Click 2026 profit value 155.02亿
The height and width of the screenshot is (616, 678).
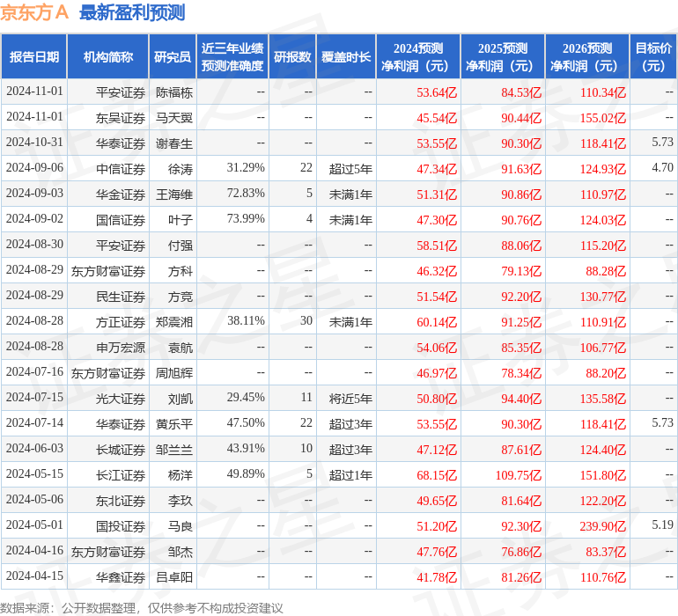(x=603, y=118)
